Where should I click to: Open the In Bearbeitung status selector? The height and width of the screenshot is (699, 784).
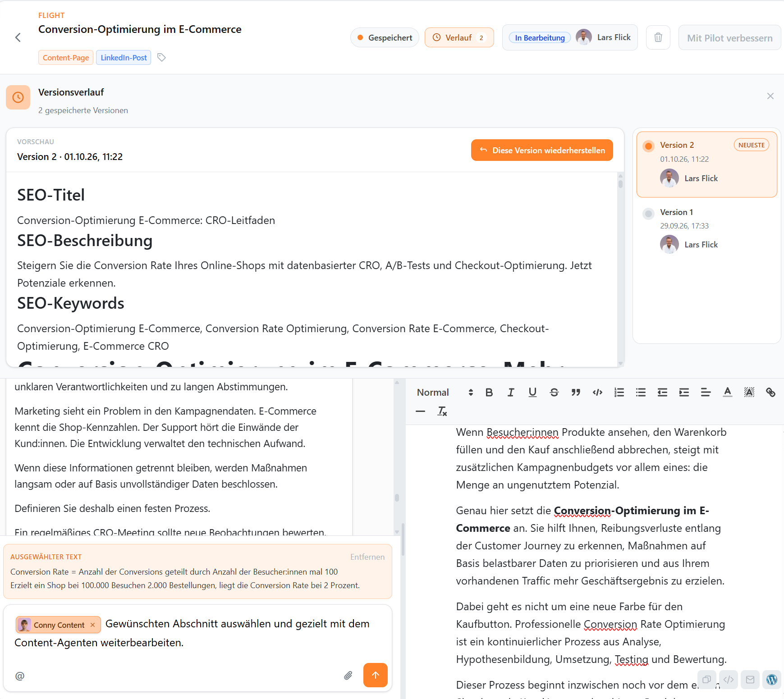click(x=540, y=37)
